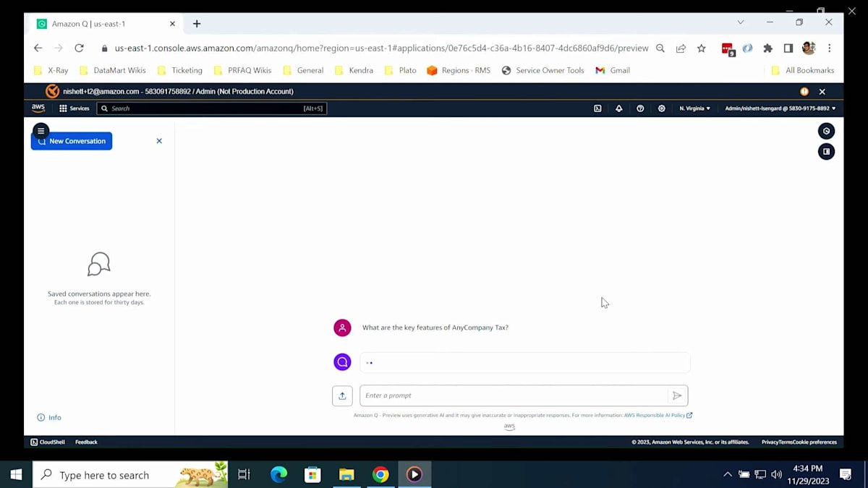Open the Gmail bookmark
Viewport: 868px width, 488px height.
click(613, 70)
